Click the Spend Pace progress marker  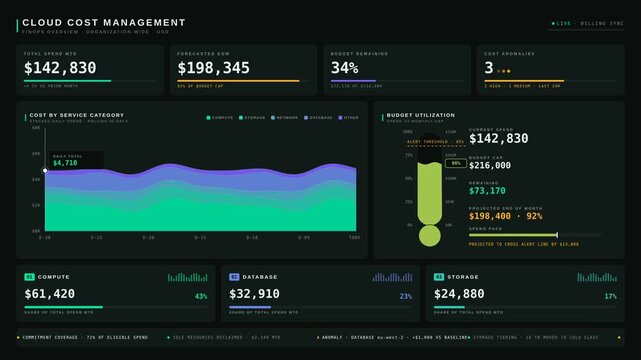click(x=557, y=235)
